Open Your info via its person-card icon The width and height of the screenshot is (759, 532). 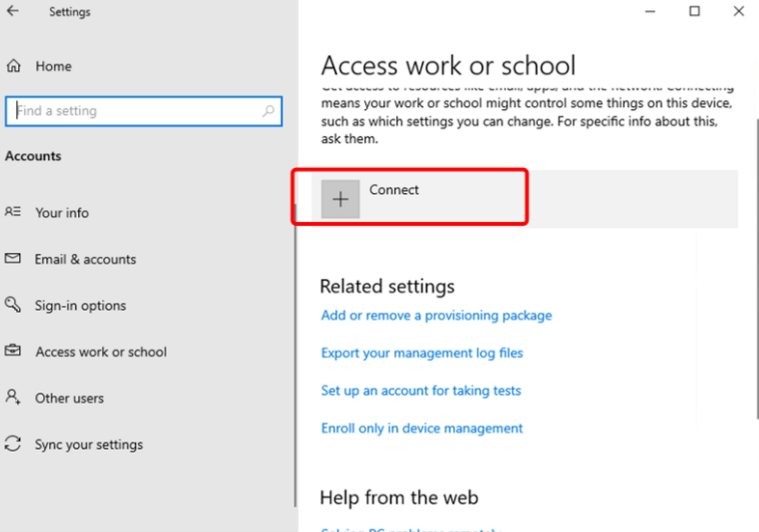point(13,212)
